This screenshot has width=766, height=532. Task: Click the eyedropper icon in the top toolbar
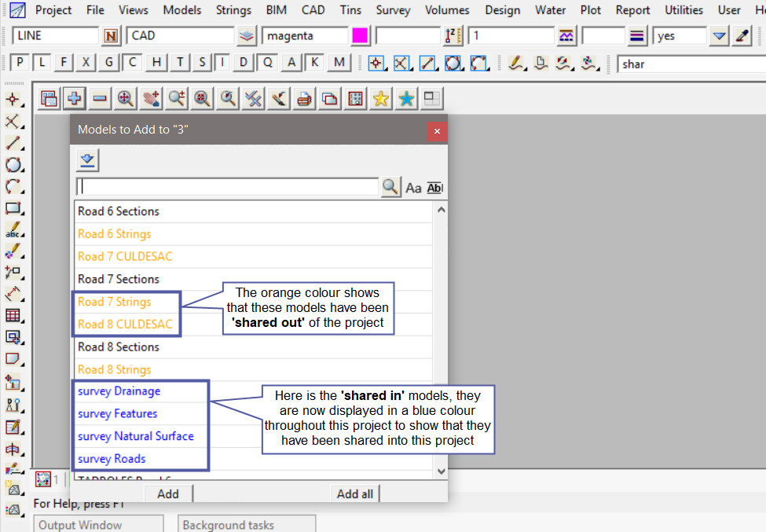click(x=742, y=36)
